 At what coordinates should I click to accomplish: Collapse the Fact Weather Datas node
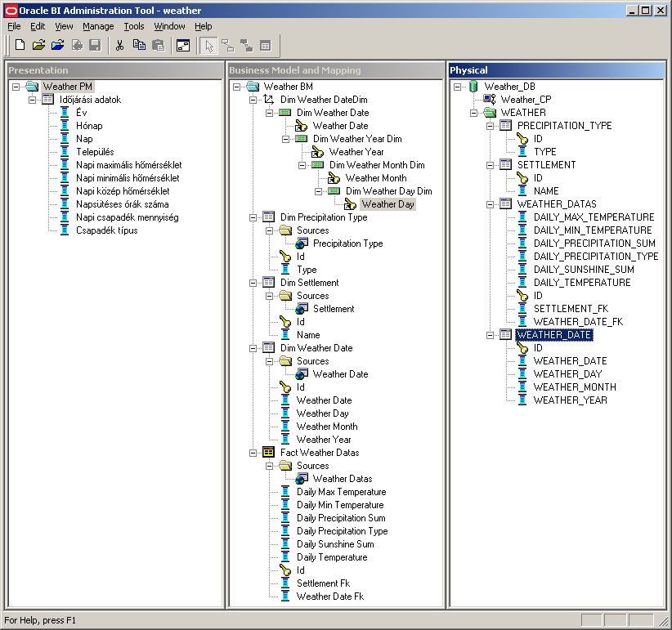pos(253,453)
